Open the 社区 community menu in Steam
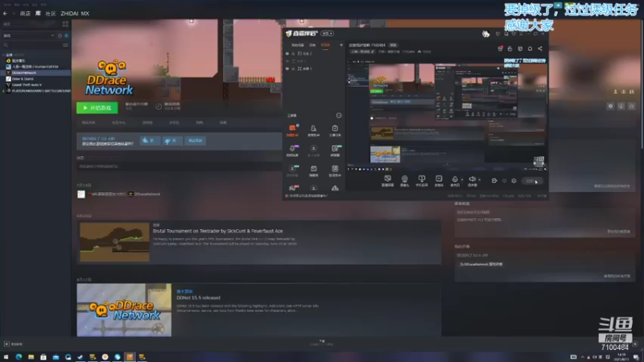 [50, 14]
